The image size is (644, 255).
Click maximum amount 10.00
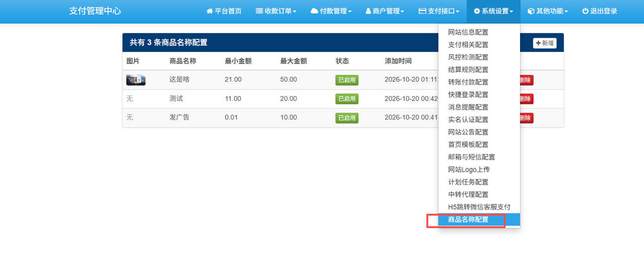pos(289,117)
